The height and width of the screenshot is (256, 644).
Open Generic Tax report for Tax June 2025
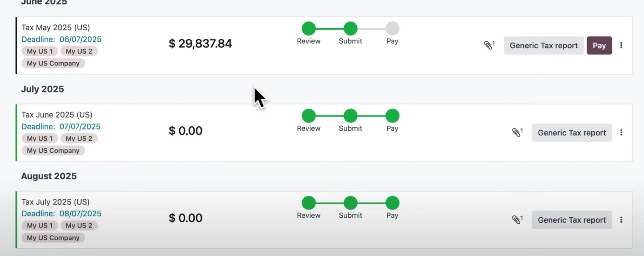click(572, 132)
